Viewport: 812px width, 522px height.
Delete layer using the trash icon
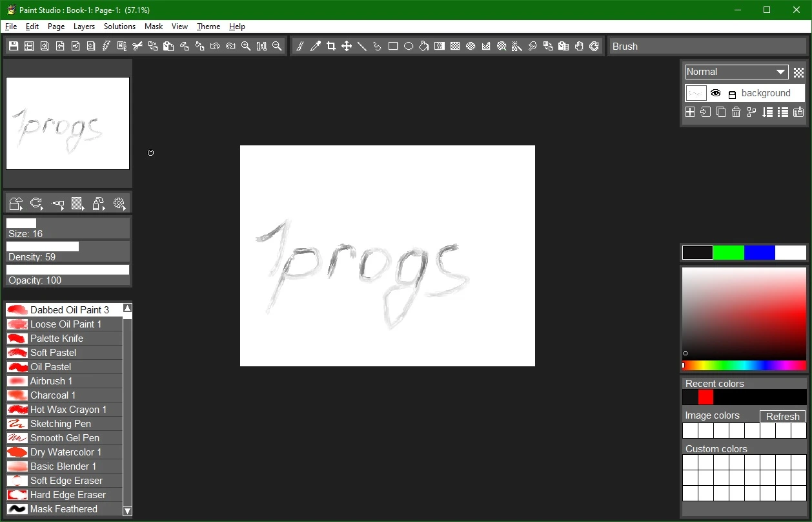point(736,112)
